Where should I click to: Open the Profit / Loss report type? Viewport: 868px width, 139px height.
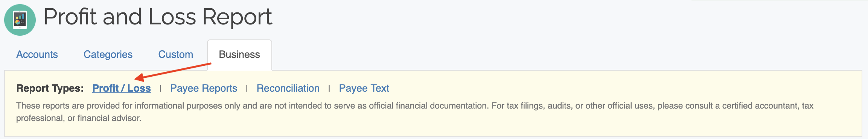click(x=122, y=88)
